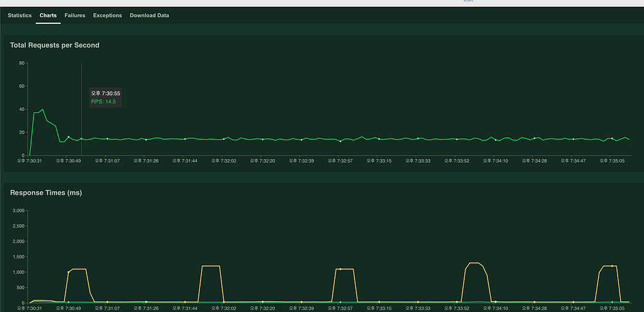
Task: Click '오후 7:31:44' on the RPS chart x-axis
Action: [x=185, y=161]
